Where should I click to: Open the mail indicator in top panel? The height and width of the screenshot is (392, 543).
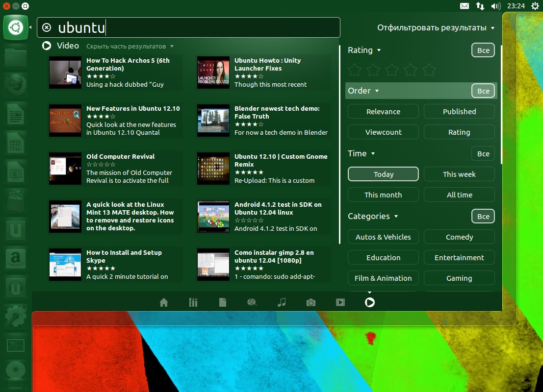coord(465,6)
